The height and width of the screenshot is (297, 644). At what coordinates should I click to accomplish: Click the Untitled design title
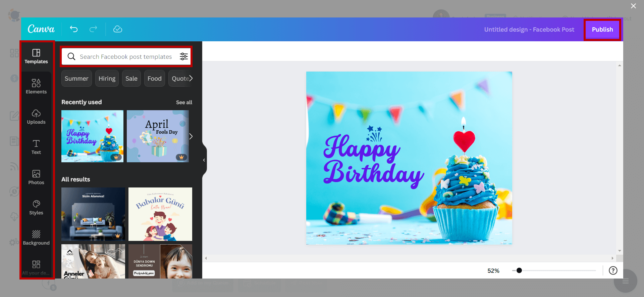[529, 30]
